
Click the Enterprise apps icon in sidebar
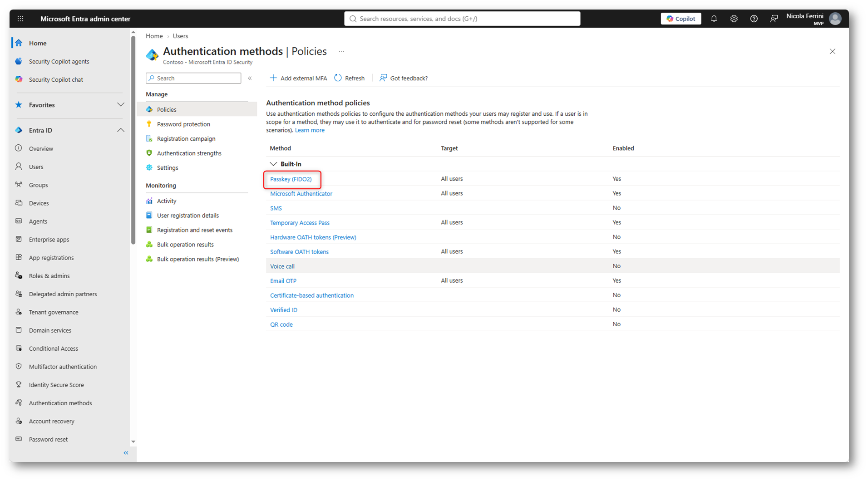(19, 239)
